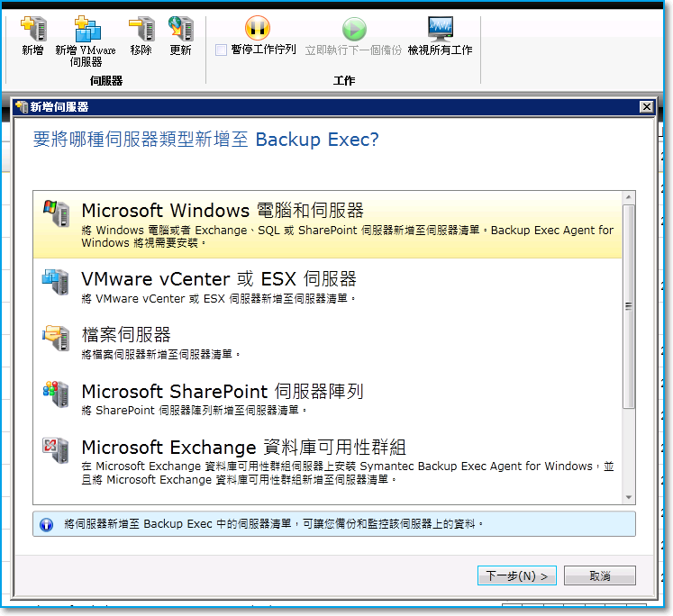
Task: Click the 新增 add server icon
Action: [x=33, y=29]
